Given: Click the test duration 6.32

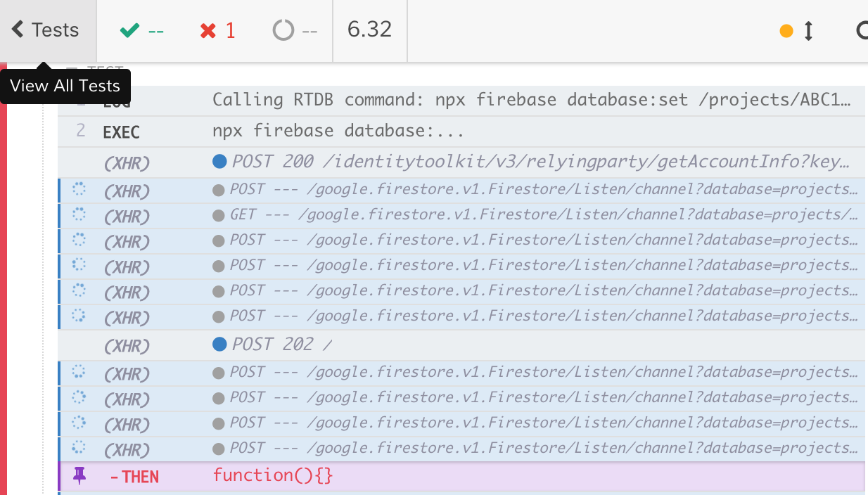Looking at the screenshot, I should click(370, 30).
